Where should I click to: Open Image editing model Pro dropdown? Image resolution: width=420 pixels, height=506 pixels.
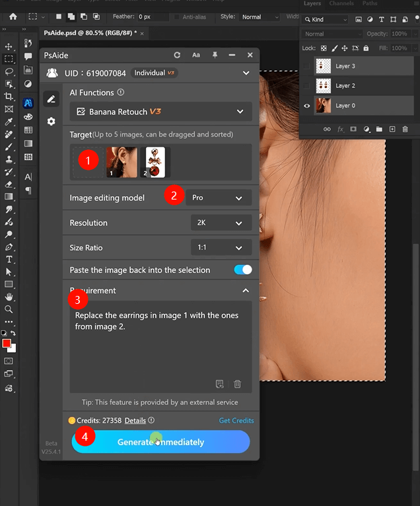(219, 198)
